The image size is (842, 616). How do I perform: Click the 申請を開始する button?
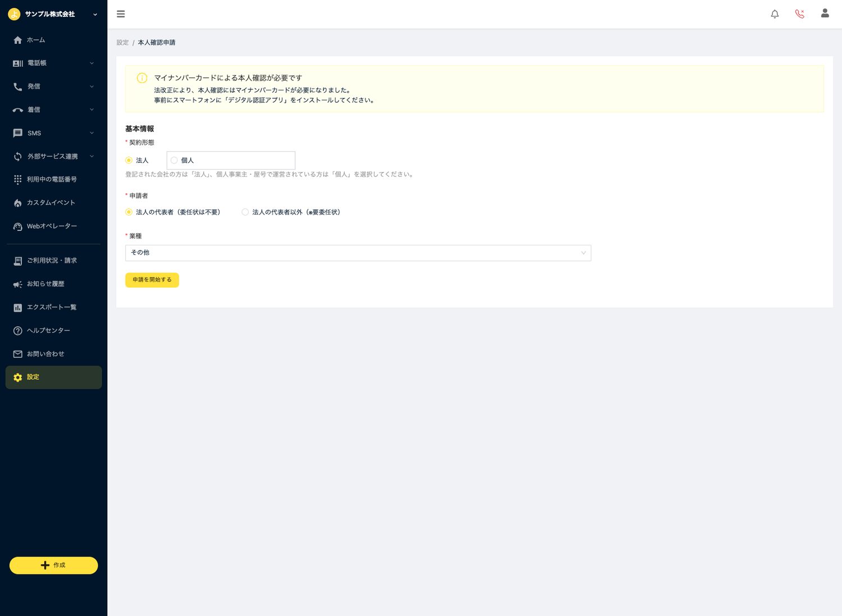click(x=152, y=280)
